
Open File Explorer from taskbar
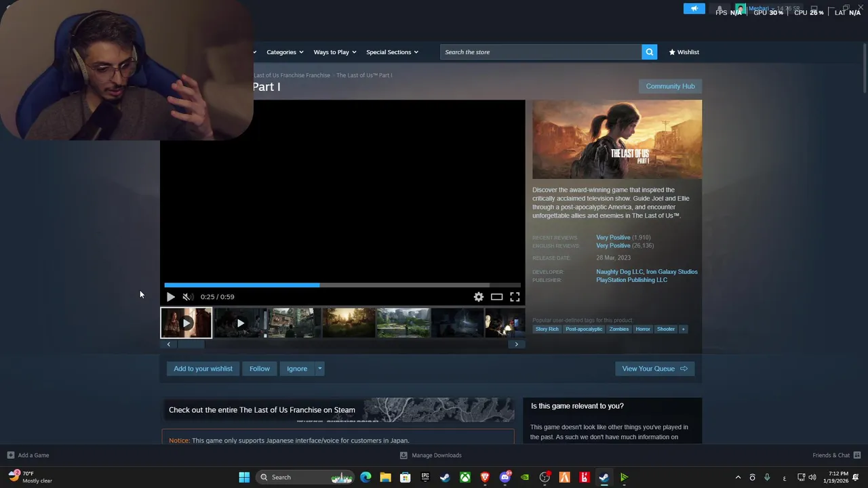[385, 477]
